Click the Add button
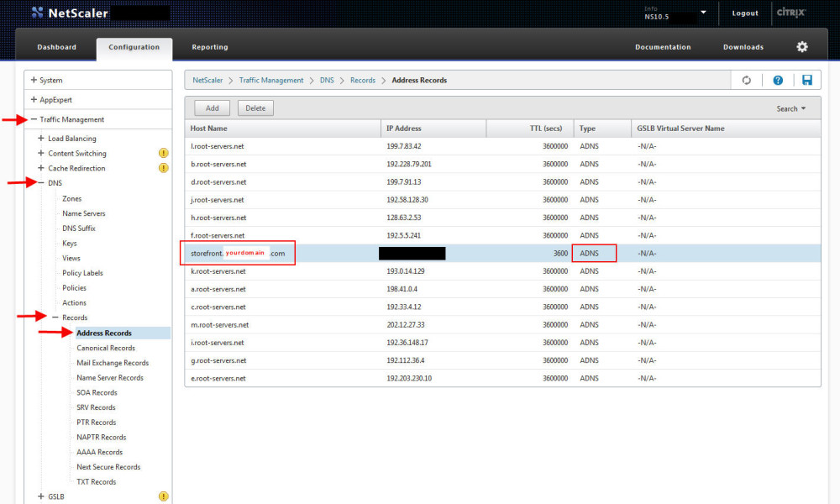 coord(212,108)
